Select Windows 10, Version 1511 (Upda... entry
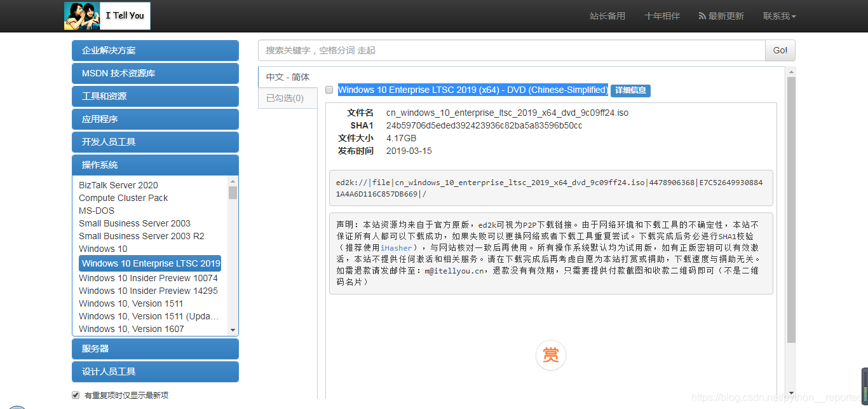Screen dimensions: 868x409 (x=149, y=316)
